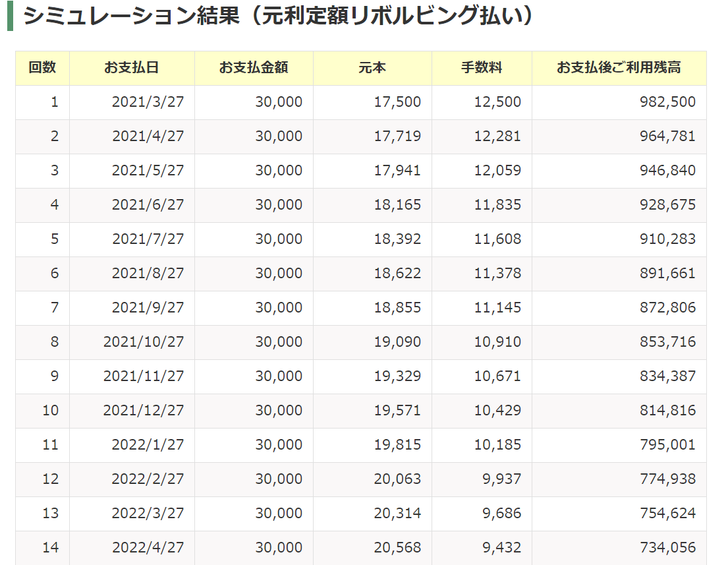Click fee value 9,937

tap(502, 479)
